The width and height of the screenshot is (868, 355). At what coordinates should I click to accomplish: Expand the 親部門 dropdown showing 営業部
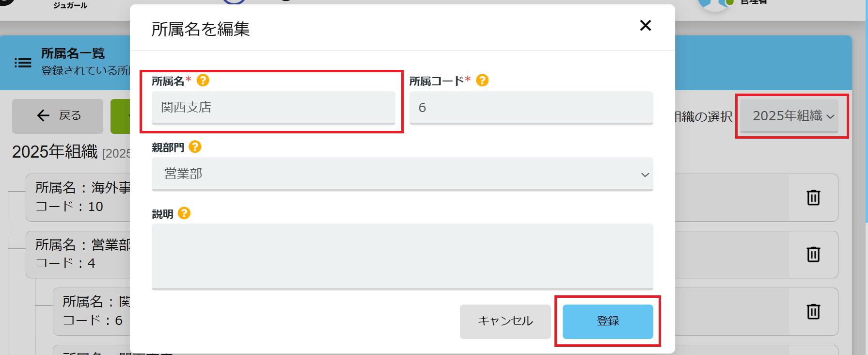(x=402, y=174)
